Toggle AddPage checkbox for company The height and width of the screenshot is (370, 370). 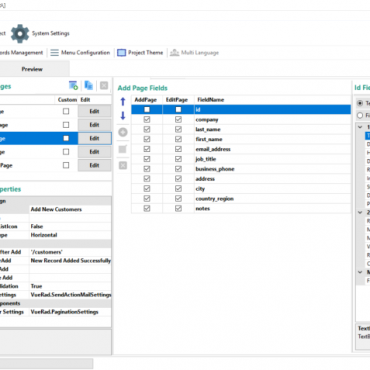147,119
